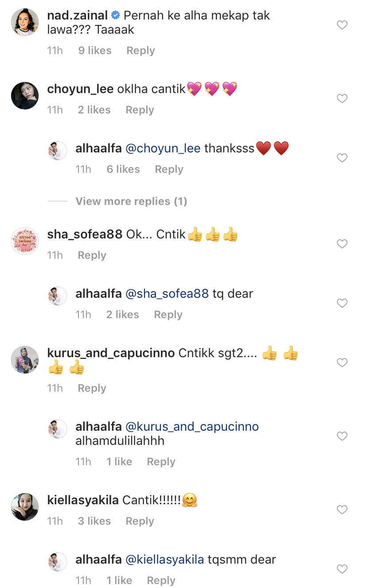367x588 pixels.
Task: Heart the sha_sofea88 comment
Action: click(x=342, y=244)
